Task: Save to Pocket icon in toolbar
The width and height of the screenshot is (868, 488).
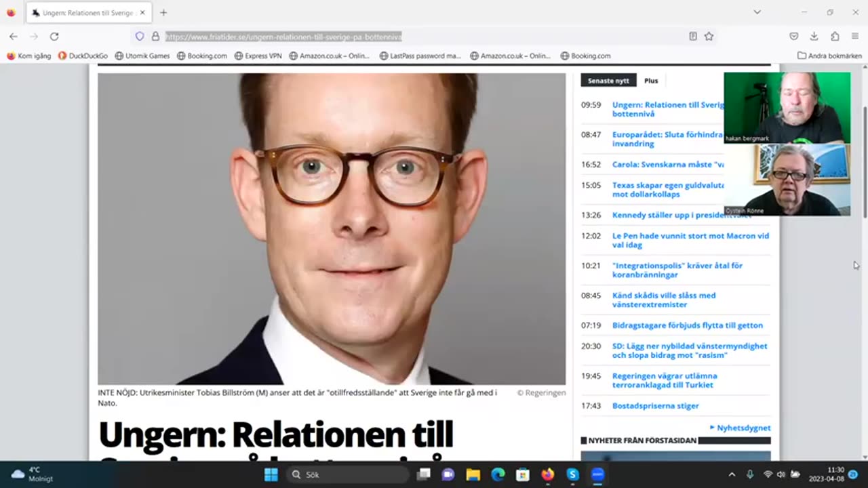Action: click(x=793, y=37)
